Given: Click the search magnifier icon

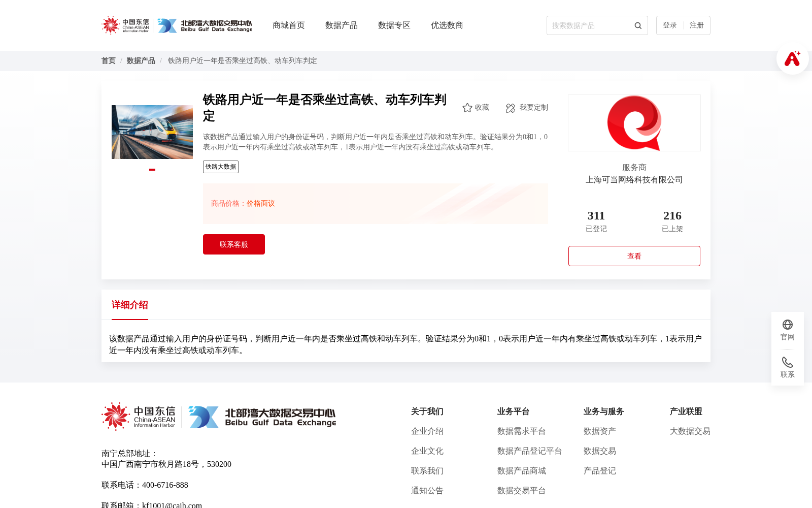Looking at the screenshot, I should click(638, 25).
